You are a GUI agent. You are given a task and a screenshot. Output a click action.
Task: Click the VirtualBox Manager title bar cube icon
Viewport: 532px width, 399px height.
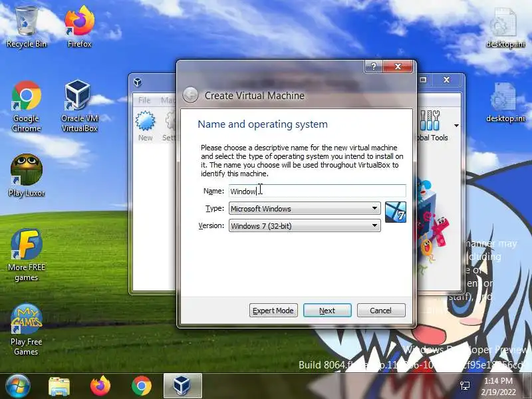coord(138,82)
